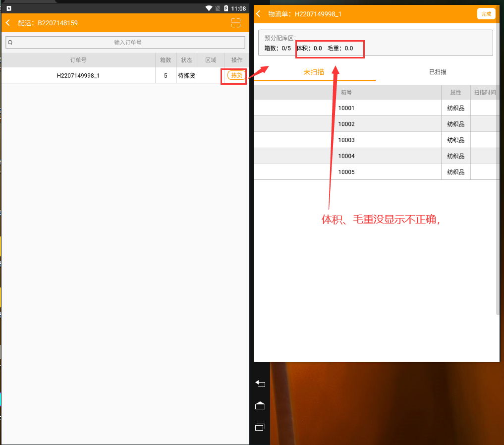
Task: Select box row 10005
Action: [x=346, y=172]
